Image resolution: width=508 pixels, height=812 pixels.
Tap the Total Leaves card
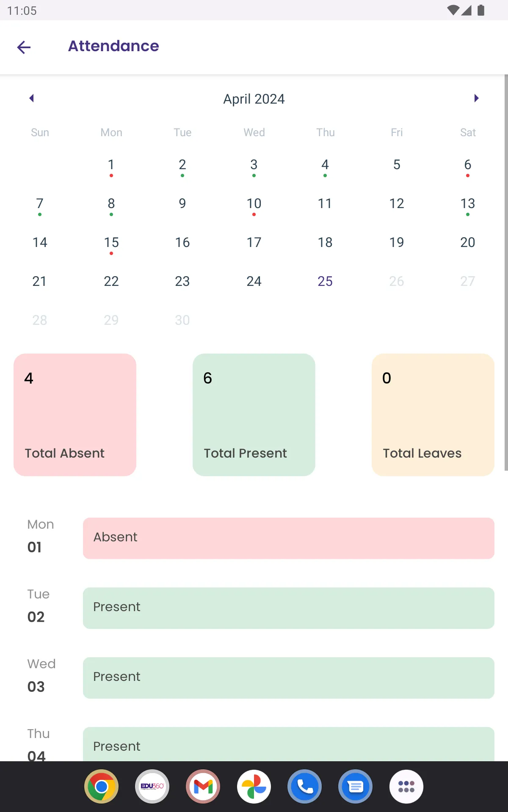[433, 415]
